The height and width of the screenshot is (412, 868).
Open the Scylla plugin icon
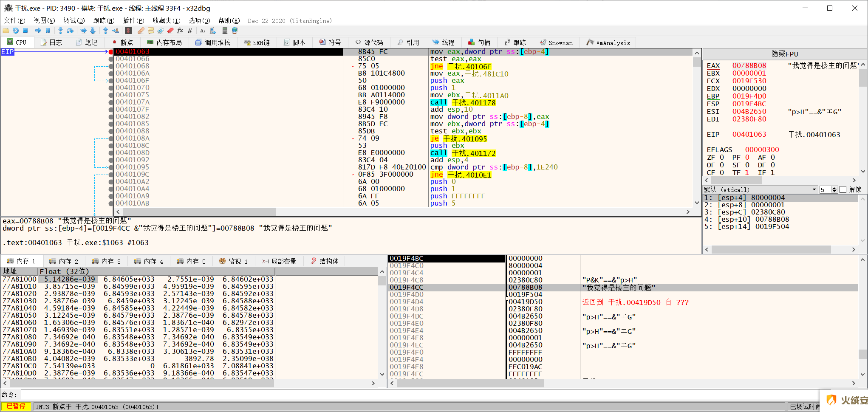pos(128,31)
